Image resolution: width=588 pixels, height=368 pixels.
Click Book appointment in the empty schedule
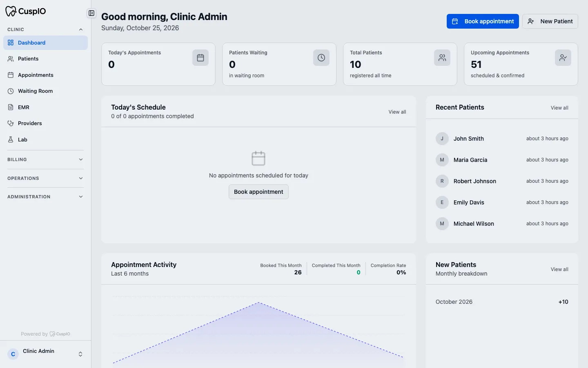pos(258,192)
